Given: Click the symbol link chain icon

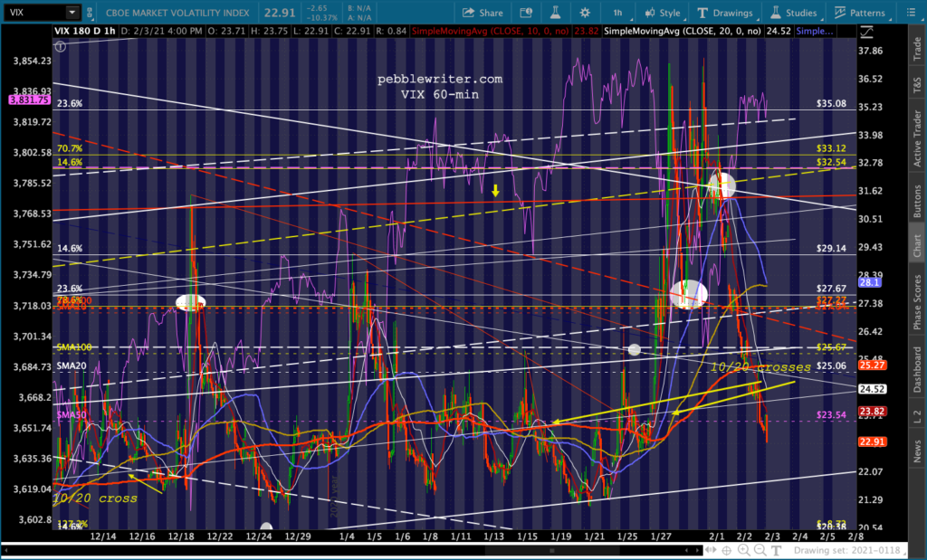Looking at the screenshot, I should tap(90, 13).
